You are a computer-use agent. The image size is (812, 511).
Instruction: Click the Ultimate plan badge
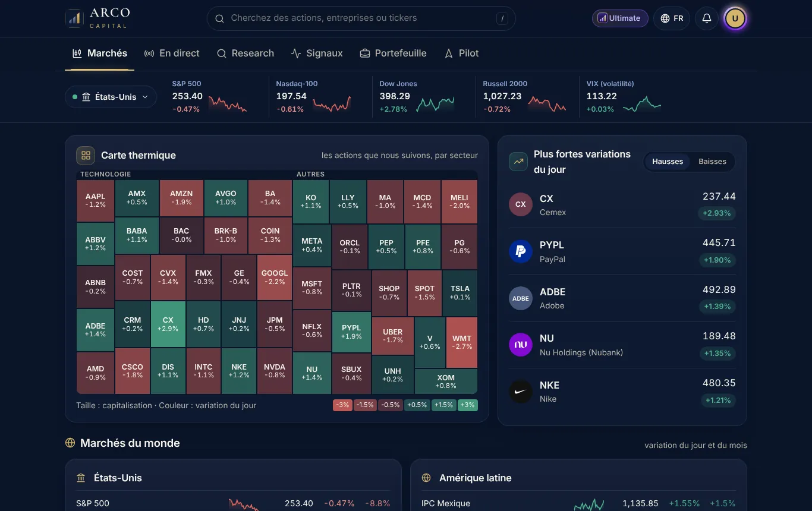point(620,18)
